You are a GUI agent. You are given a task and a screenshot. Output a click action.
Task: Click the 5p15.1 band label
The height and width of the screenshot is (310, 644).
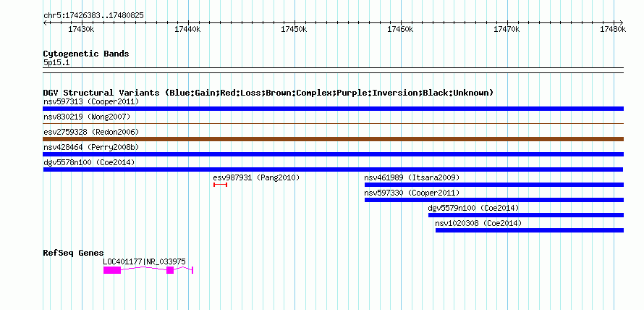pyautogui.click(x=56, y=62)
